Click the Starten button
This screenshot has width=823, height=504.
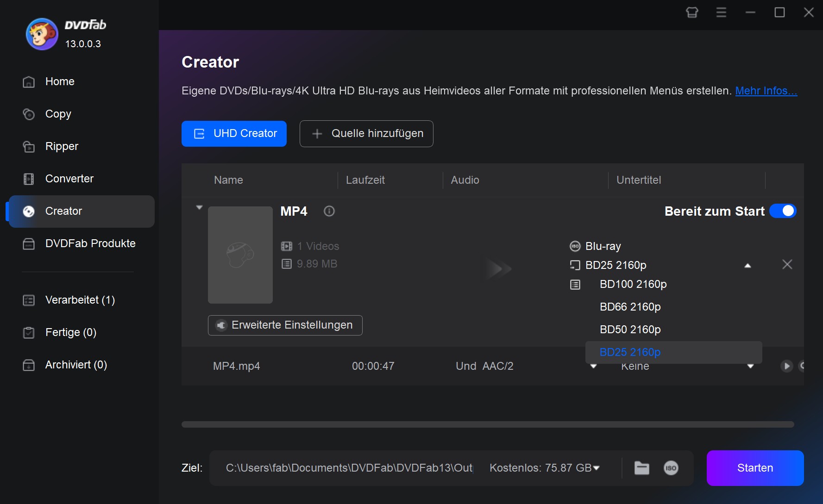755,468
